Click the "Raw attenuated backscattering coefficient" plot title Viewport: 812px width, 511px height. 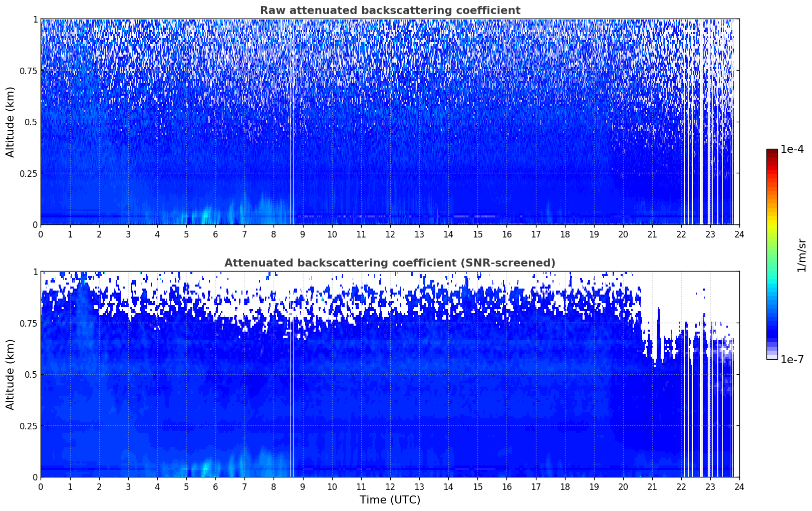coord(390,11)
